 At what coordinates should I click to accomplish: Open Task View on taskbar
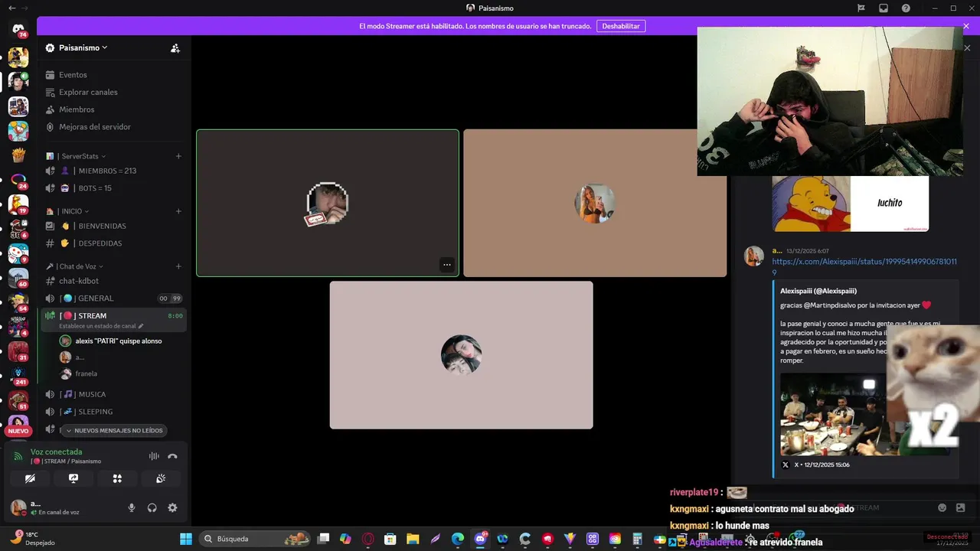coord(323,539)
